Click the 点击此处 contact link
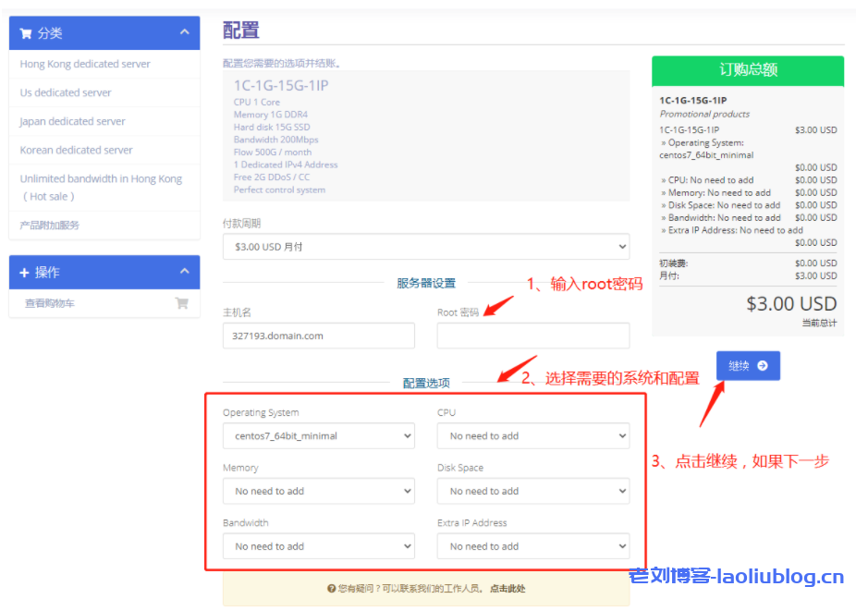Screen dimensions: 868x611 (507, 588)
